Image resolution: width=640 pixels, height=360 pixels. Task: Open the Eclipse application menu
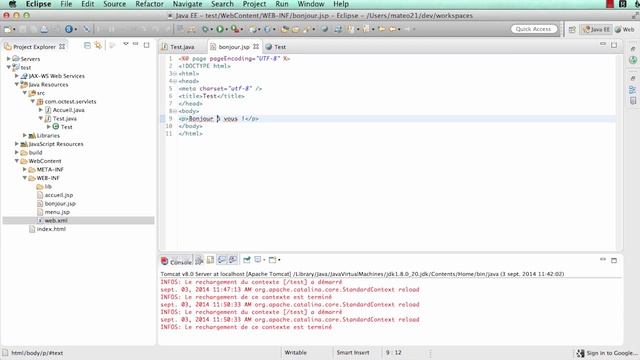click(38, 4)
